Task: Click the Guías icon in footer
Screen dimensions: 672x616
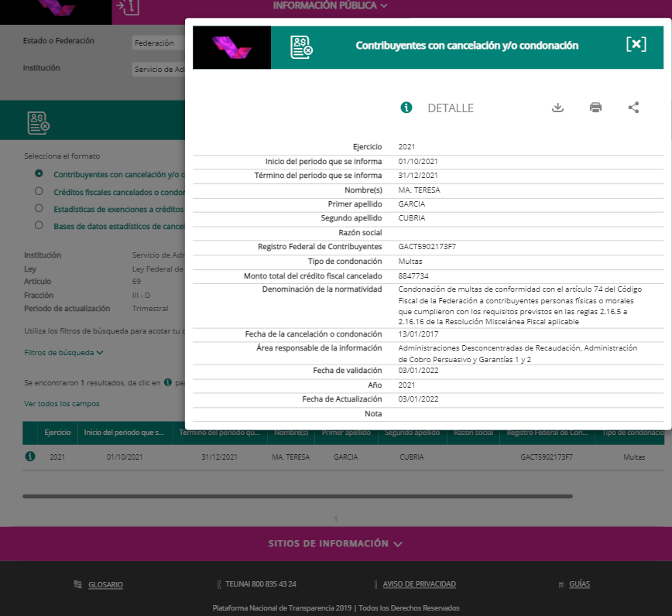Action: (561, 584)
